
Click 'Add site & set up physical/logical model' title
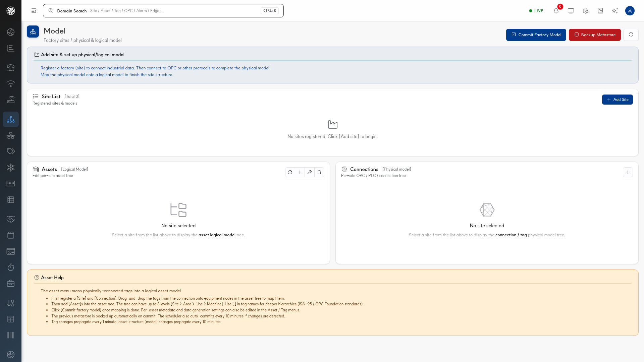83,55
